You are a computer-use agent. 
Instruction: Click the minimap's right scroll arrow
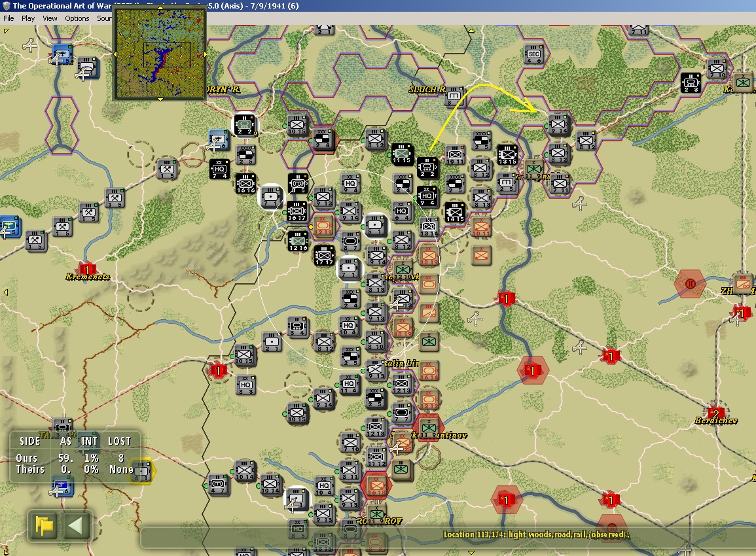pyautogui.click(x=206, y=54)
